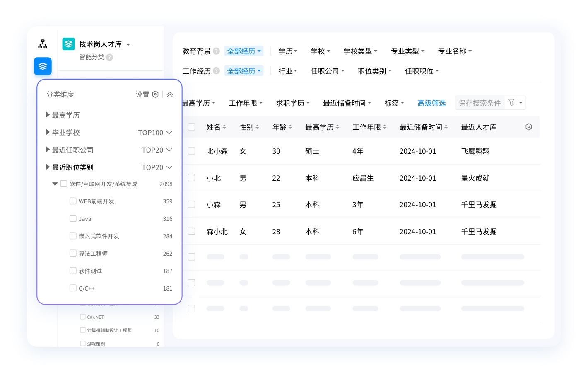
Task: Open table column settings hexagon icon
Action: click(529, 127)
